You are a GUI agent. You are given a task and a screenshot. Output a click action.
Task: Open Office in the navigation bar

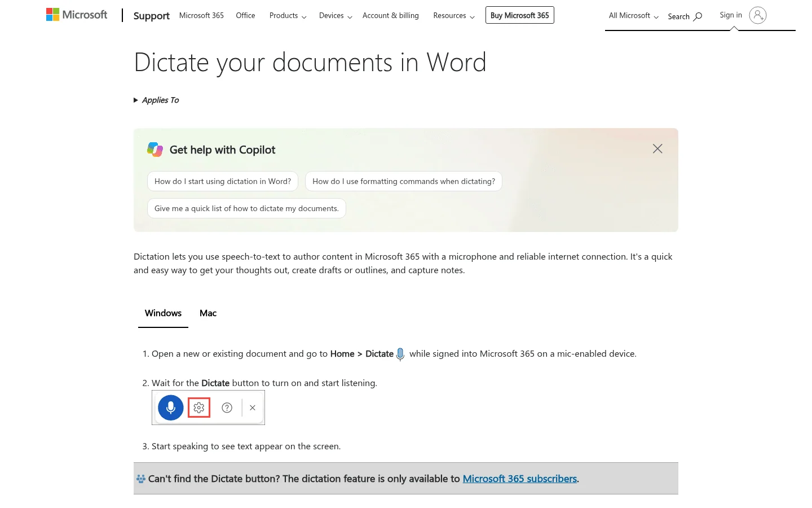click(x=245, y=15)
